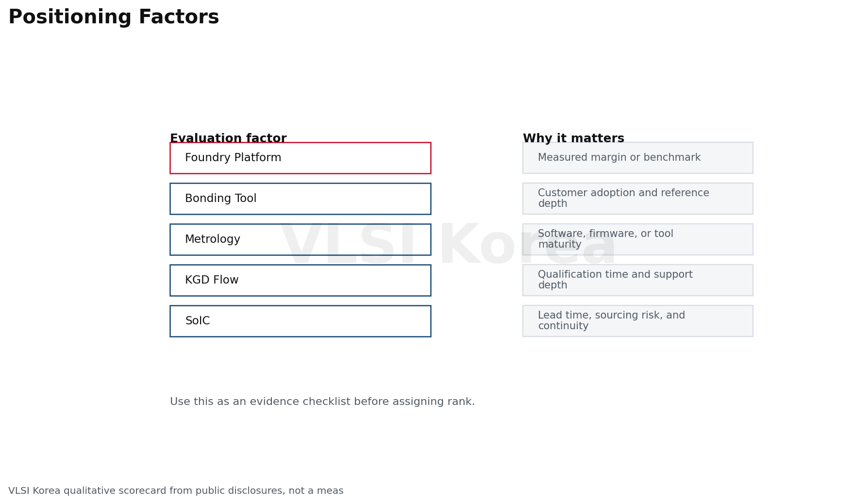This screenshot has height=504, width=853.
Task: Click the Software, firmware, or tool maturity box
Action: 637,239
